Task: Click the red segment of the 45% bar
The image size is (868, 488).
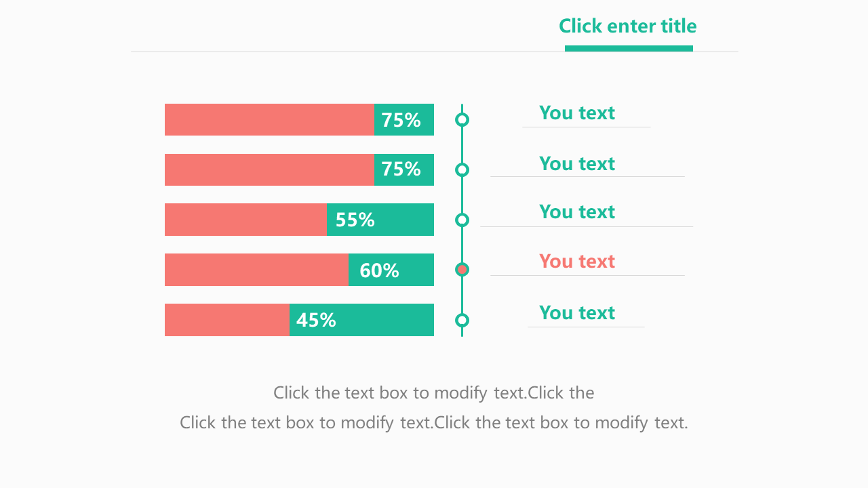Action: coord(226,320)
